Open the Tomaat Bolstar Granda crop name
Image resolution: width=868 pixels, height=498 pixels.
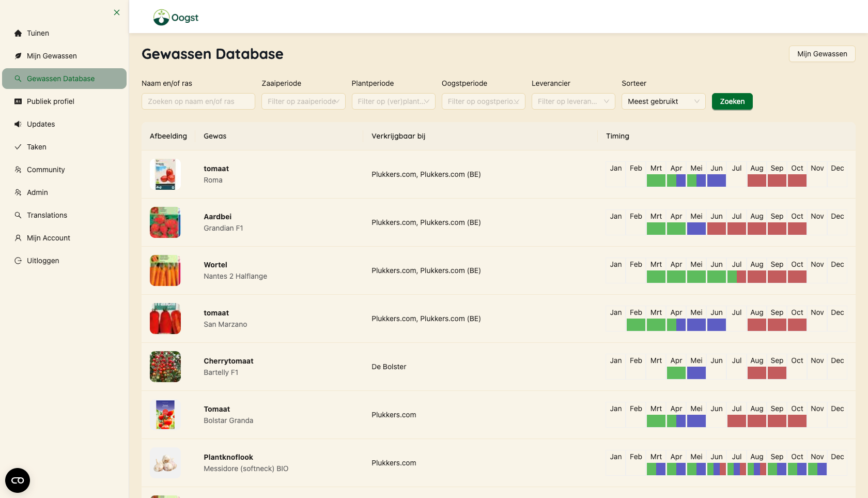click(216, 409)
